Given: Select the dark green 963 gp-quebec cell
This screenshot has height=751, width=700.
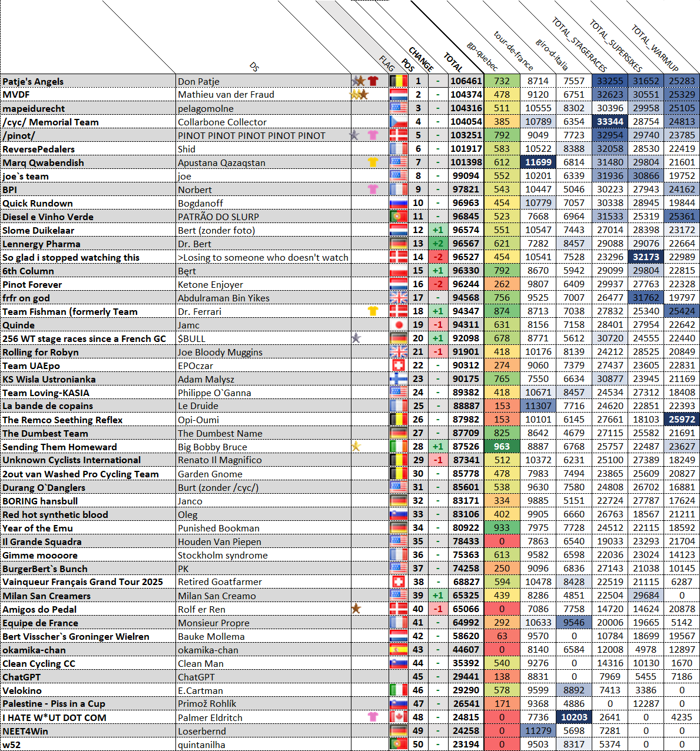Looking at the screenshot, I should (x=502, y=447).
